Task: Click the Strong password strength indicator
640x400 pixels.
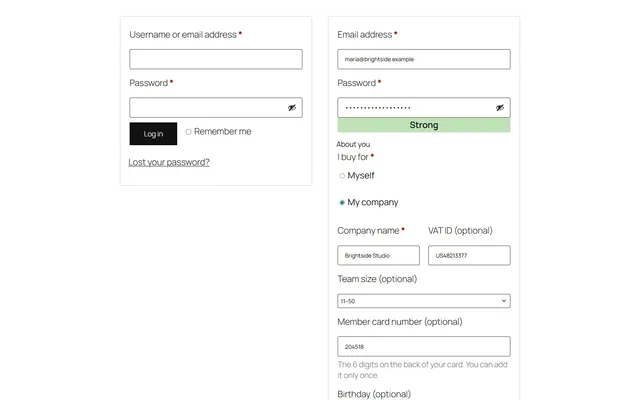Action: pos(424,125)
